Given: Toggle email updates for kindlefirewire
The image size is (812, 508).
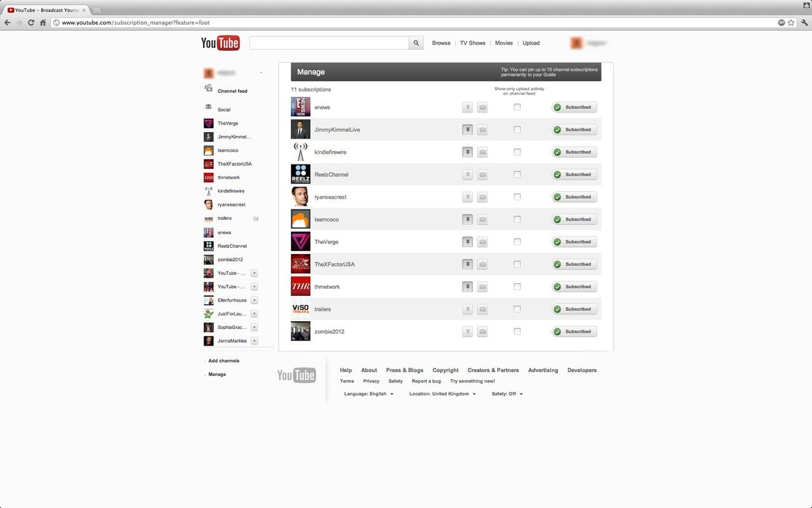Looking at the screenshot, I should [x=482, y=152].
